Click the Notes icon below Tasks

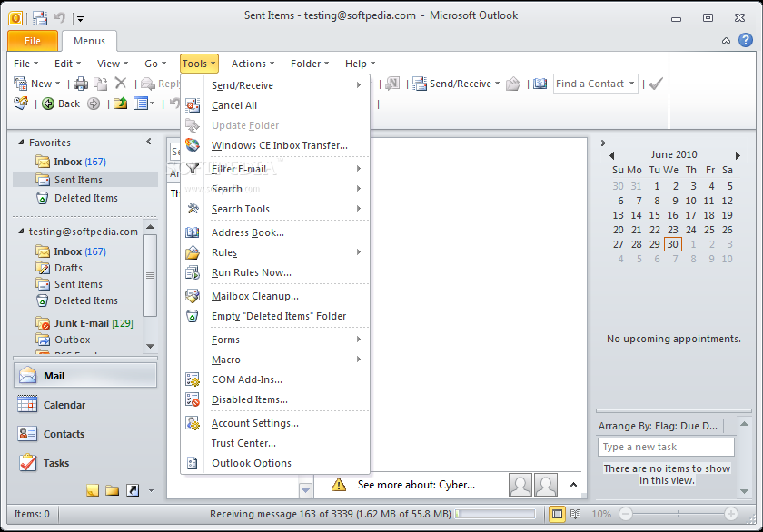click(93, 490)
